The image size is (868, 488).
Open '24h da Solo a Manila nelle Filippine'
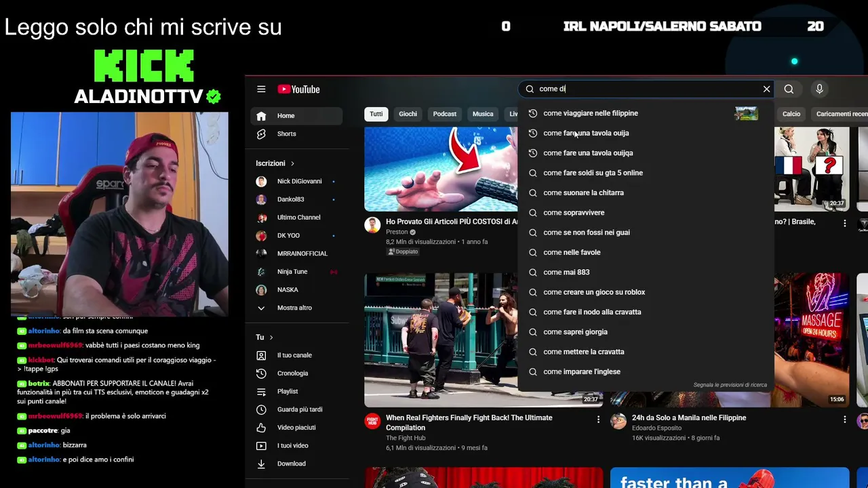click(689, 418)
